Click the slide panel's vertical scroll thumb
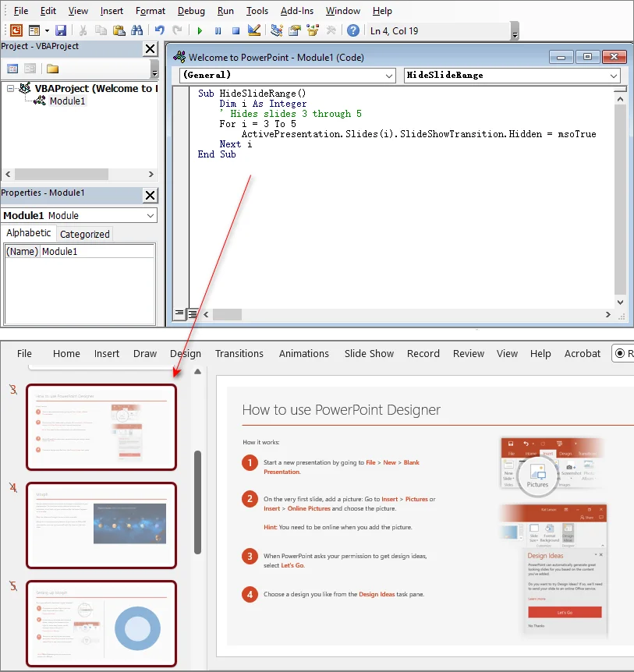 tap(197, 502)
